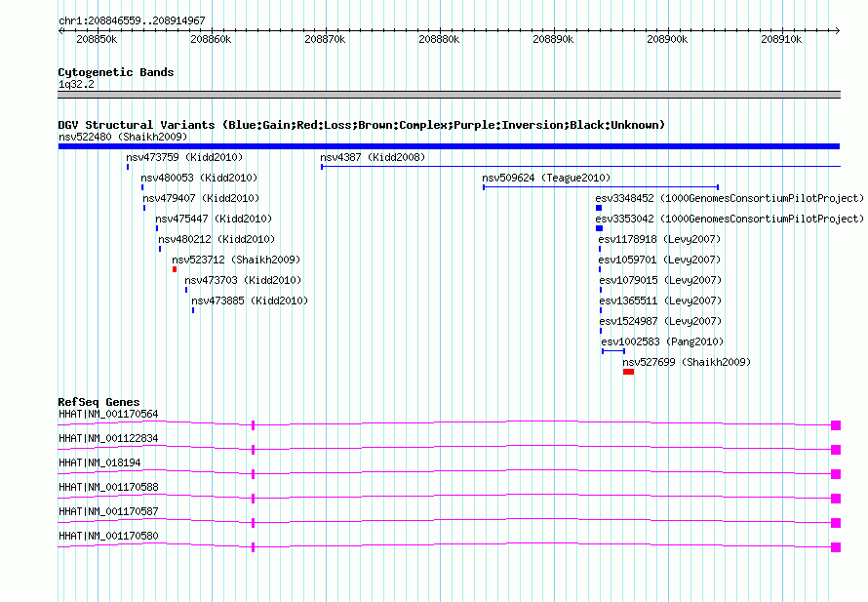This screenshot has height=602, width=868.
Task: Select the nsv509624 blue interval line
Action: tap(601, 187)
